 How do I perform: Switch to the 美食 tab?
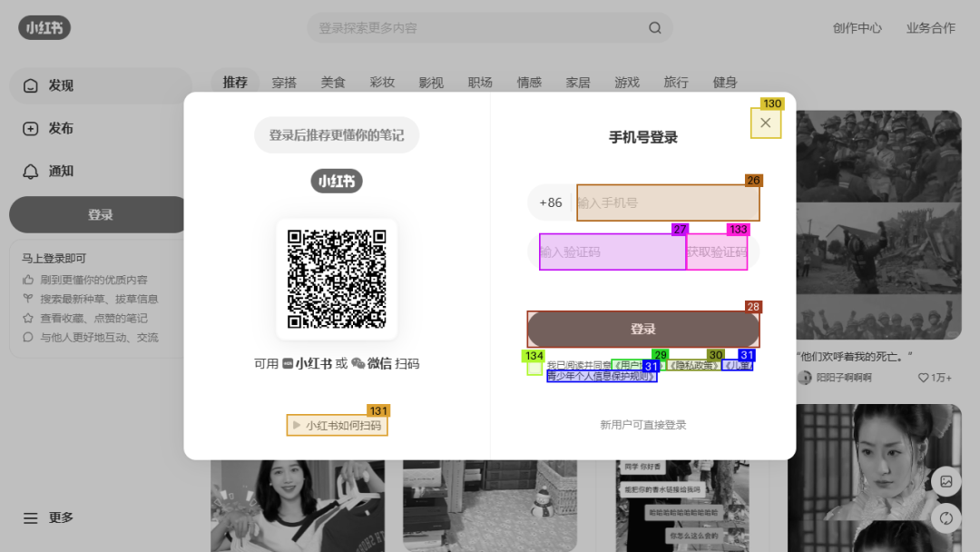point(333,83)
